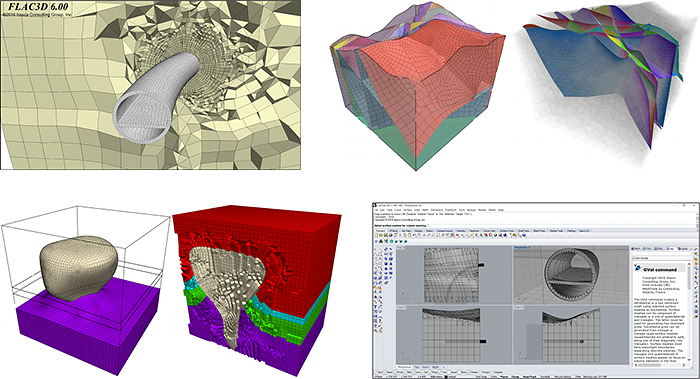Toggle the Disable osnap checkbox
Screen dimensions: 700x379
click(492, 372)
